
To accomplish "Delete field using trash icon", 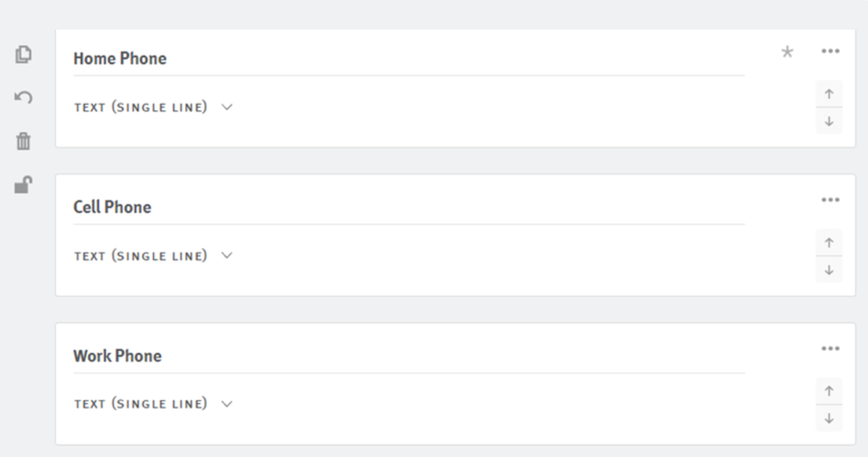I will click(x=23, y=141).
